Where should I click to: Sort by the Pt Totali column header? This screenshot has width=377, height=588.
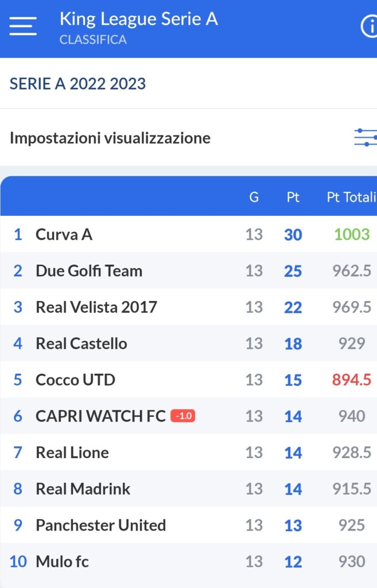(x=351, y=198)
